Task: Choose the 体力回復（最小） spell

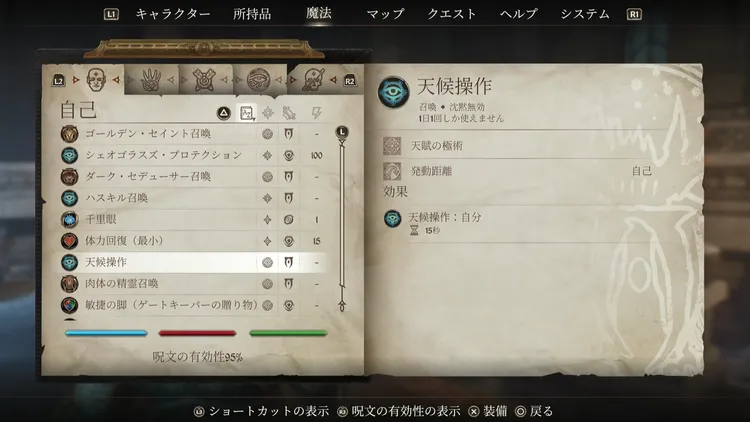Action: point(193,241)
